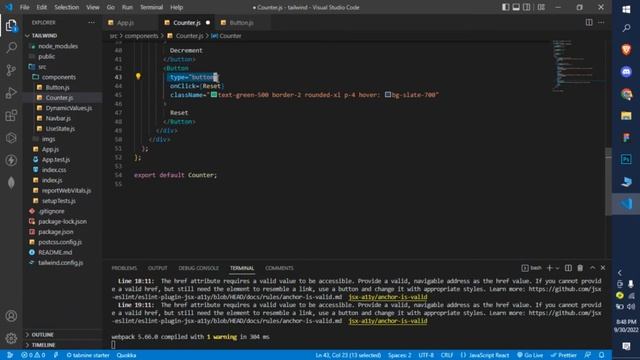Click the first jsx-a11y/anchor-is-valid terminal link
Screen dimensions: 640x360
pos(388,297)
